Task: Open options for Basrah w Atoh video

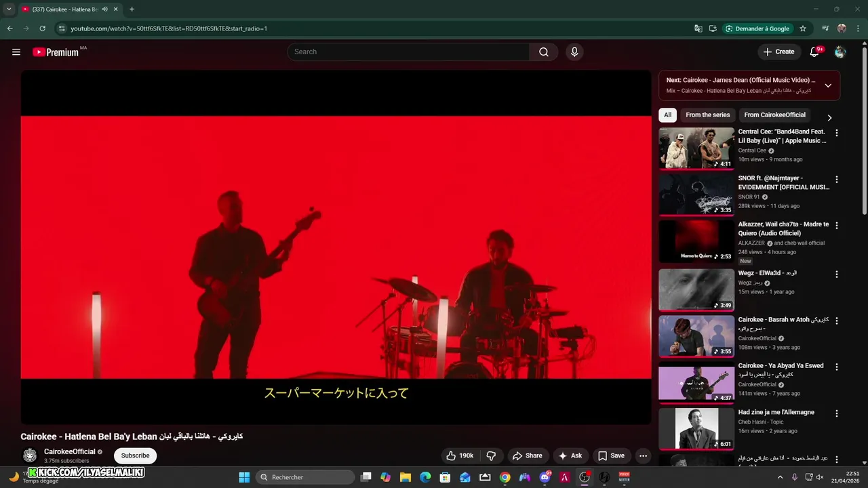Action: pyautogui.click(x=836, y=321)
